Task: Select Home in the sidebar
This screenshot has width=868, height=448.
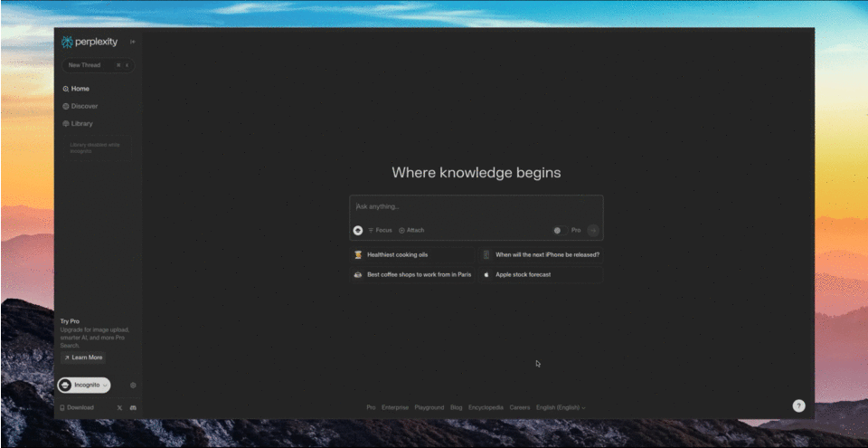Action: (x=80, y=89)
